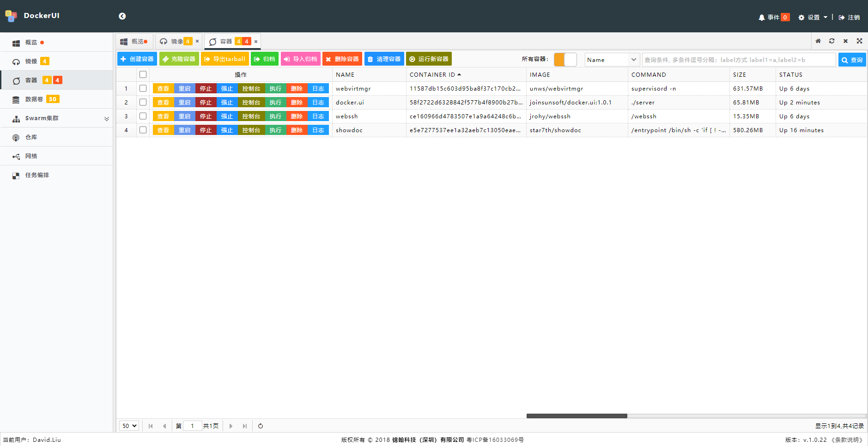Toggle fullscreen with the expand icon

859,41
